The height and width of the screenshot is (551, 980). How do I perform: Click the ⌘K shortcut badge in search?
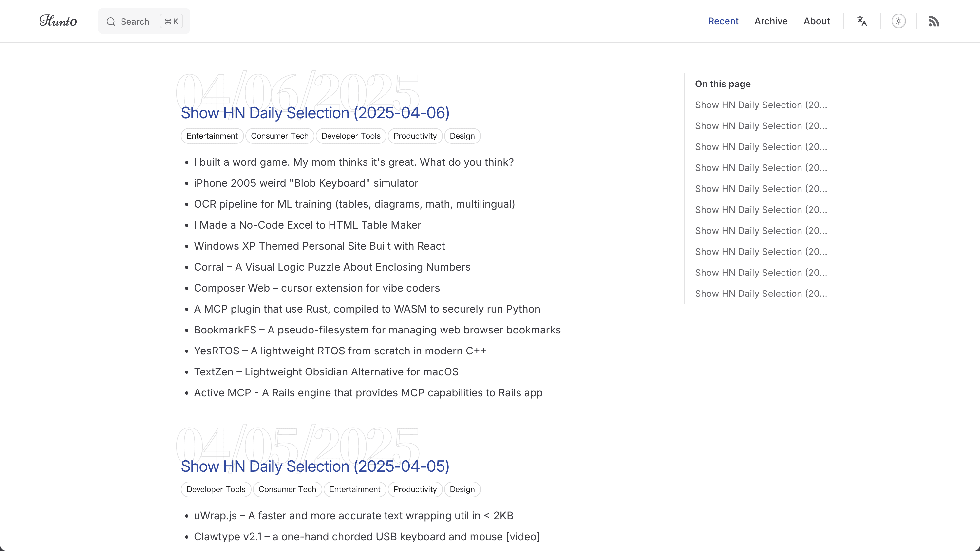171,21
